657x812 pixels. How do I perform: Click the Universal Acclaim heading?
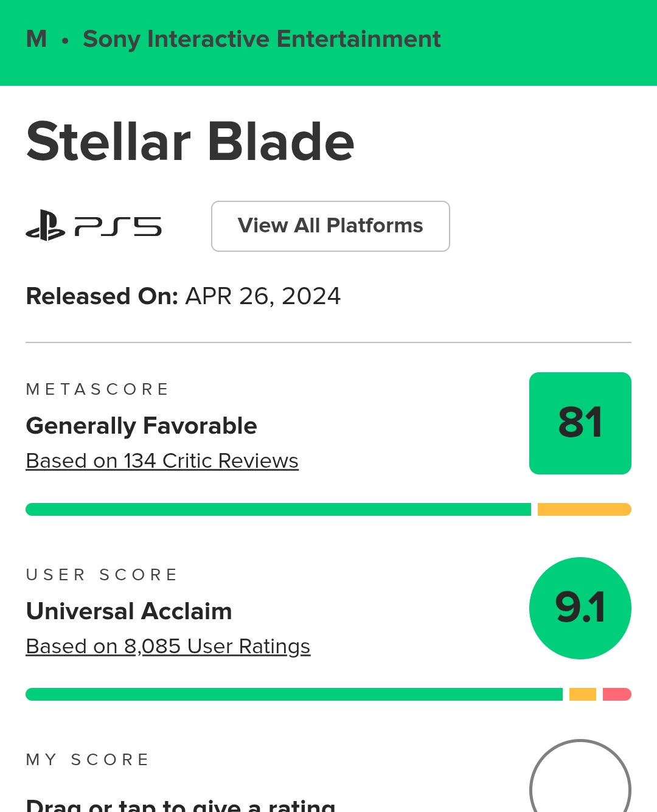[x=129, y=611]
